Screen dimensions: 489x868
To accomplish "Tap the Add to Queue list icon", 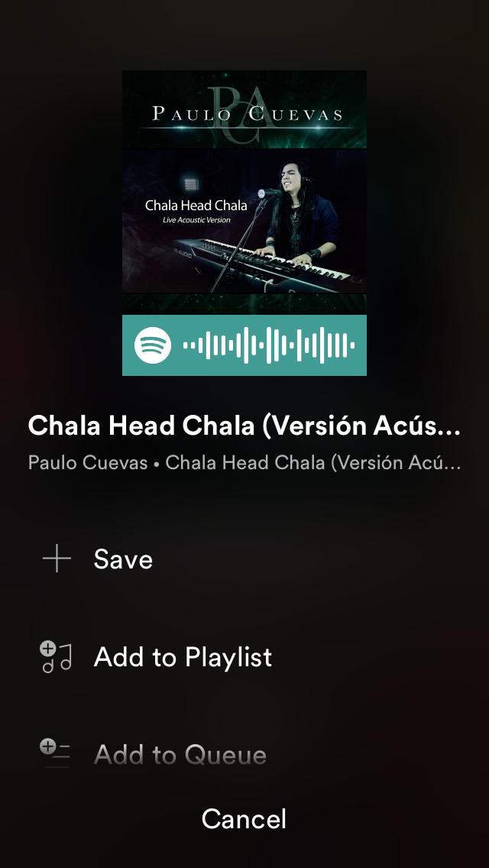I will coord(55,753).
